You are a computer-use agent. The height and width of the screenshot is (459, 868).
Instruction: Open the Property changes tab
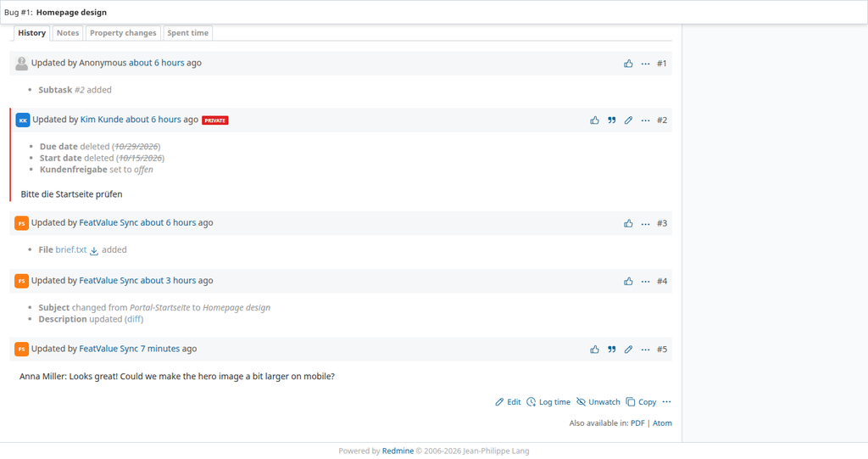(123, 33)
